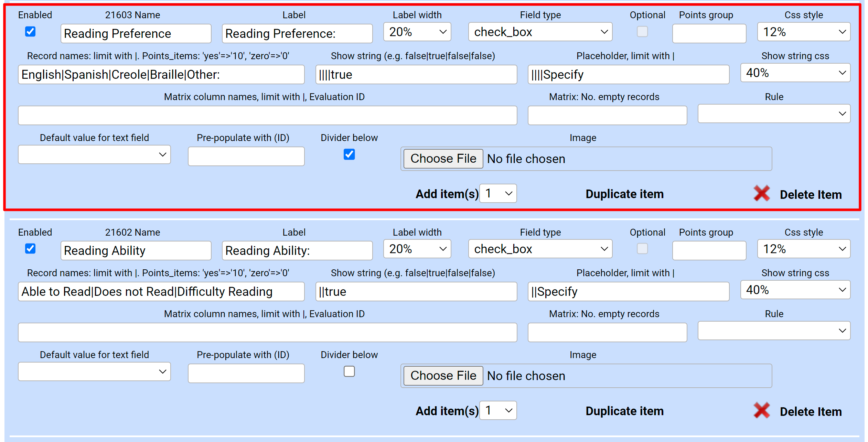Click Add item(s) label in Reading Preference
The width and height of the screenshot is (868, 442).
[447, 194]
